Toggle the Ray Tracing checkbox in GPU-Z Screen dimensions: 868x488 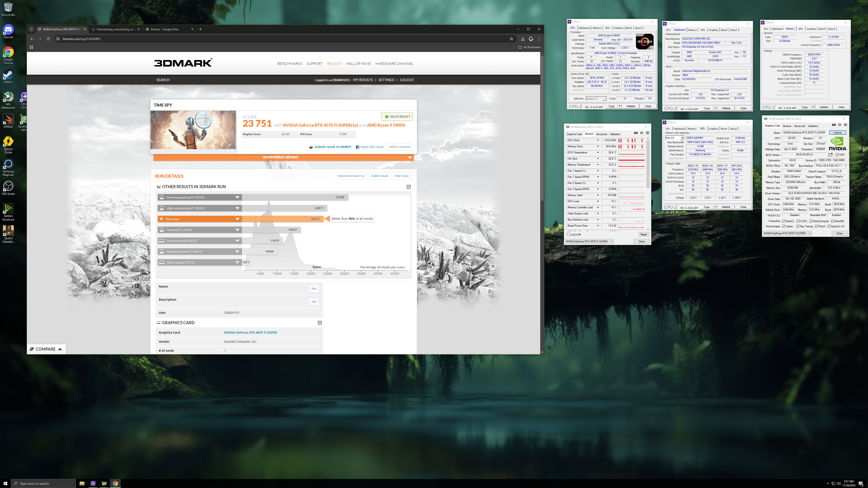798,226
